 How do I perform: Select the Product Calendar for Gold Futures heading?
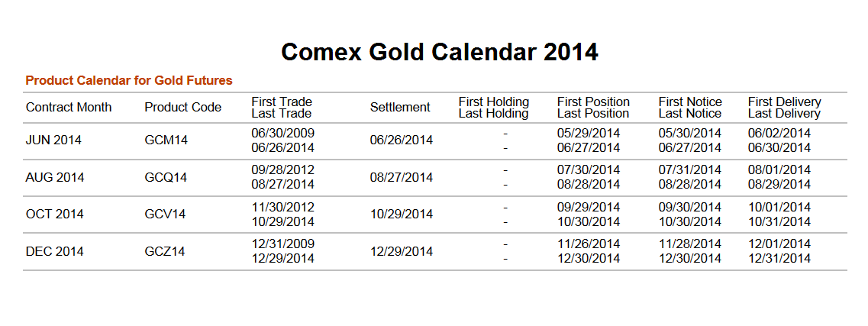click(x=128, y=80)
